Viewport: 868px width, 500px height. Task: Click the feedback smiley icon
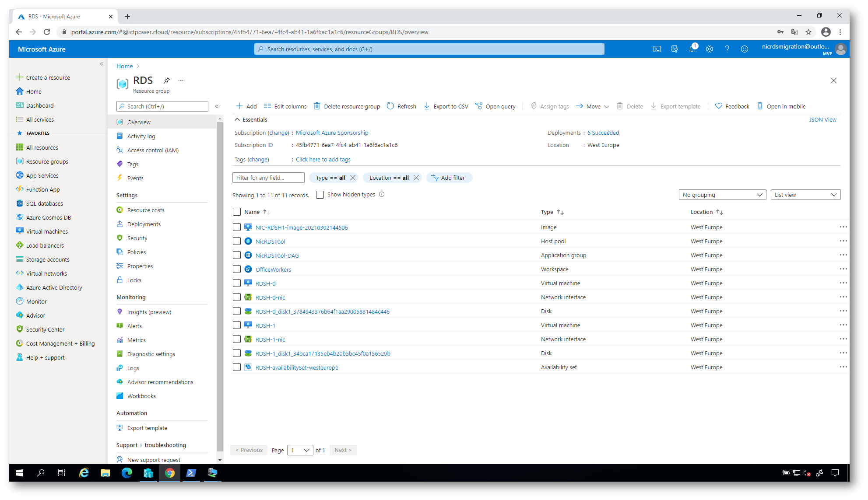click(x=745, y=49)
